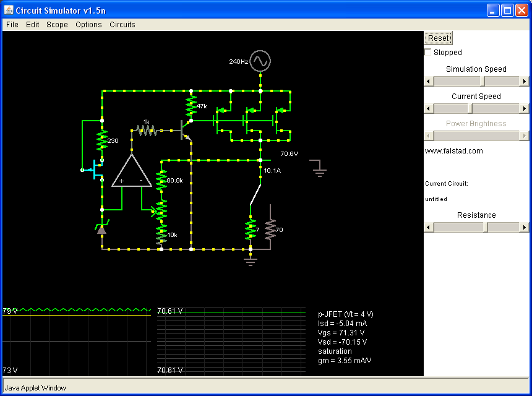Click the 'saturation' state text
532x396 pixels.
pos(335,351)
